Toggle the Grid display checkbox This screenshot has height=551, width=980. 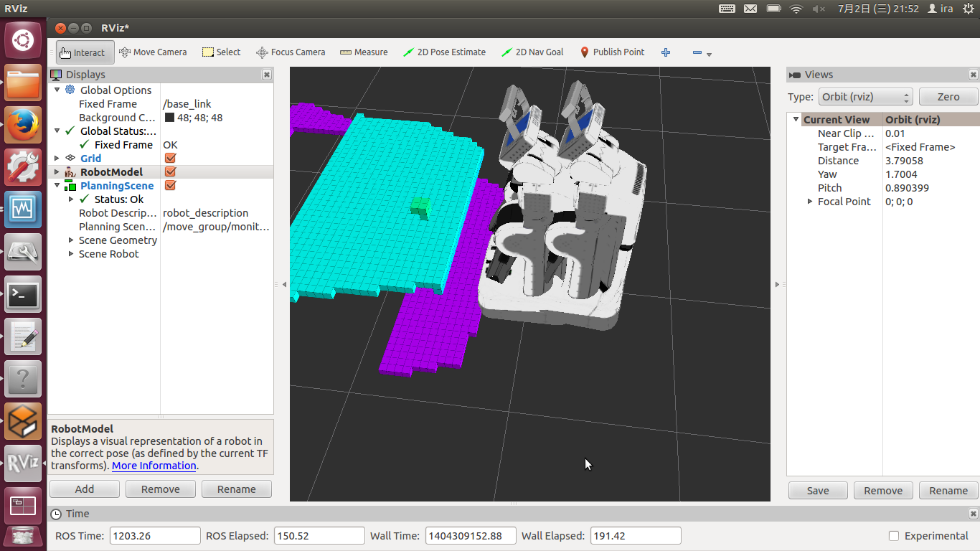coord(171,158)
